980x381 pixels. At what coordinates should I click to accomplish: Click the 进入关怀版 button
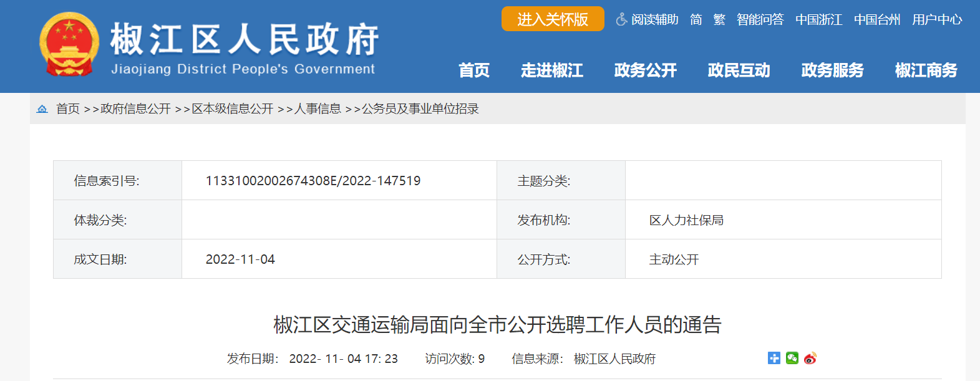pyautogui.click(x=553, y=19)
